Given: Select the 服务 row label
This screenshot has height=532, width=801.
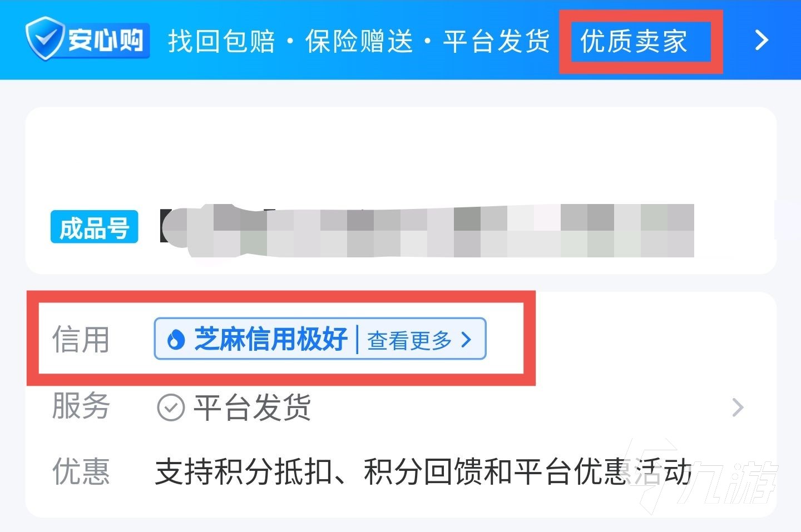Looking at the screenshot, I should click(x=81, y=406).
